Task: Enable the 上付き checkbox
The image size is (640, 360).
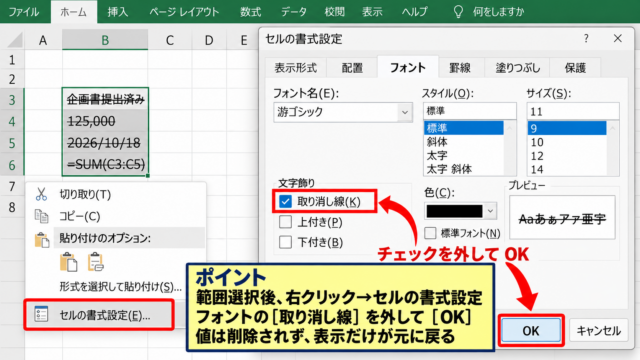Action: 285,222
